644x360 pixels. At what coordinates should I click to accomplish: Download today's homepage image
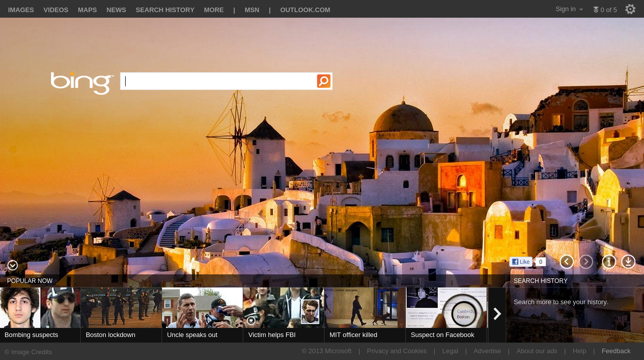pyautogui.click(x=628, y=262)
